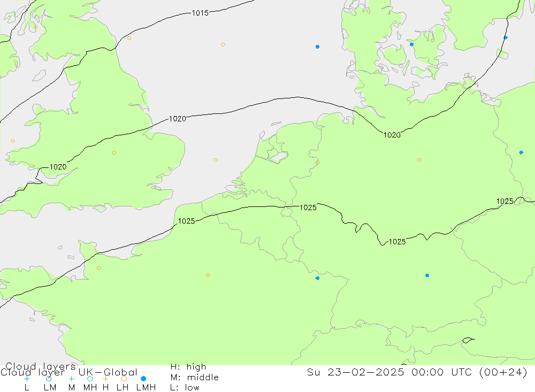This screenshot has width=535, height=392.
Task: Click the blue plus L legend symbol
Action: (x=27, y=379)
